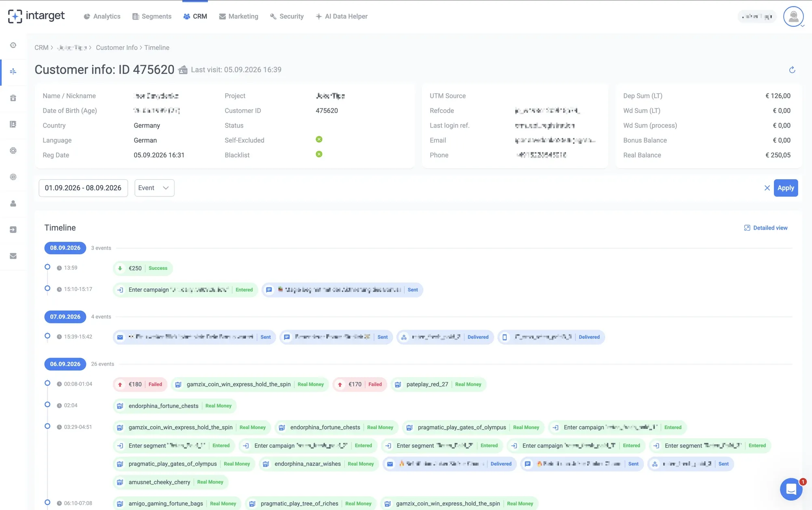Click the Reg Date value 05.09.2026 16:31
Image resolution: width=812 pixels, height=510 pixels.
pos(159,155)
